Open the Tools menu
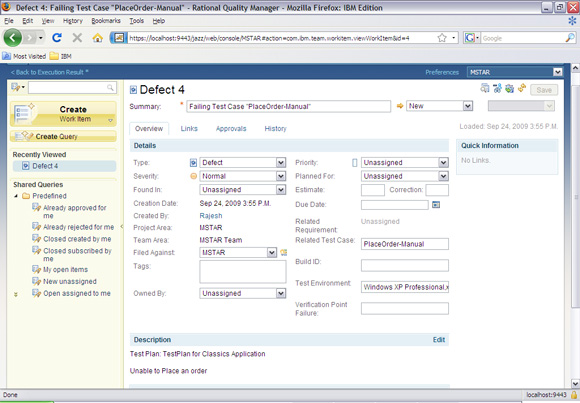580x403 pixels. [x=136, y=21]
